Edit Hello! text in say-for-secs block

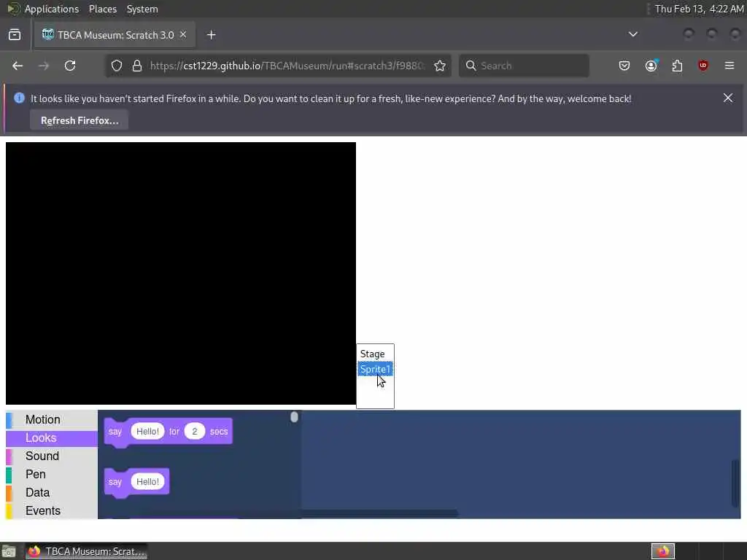[147, 432]
